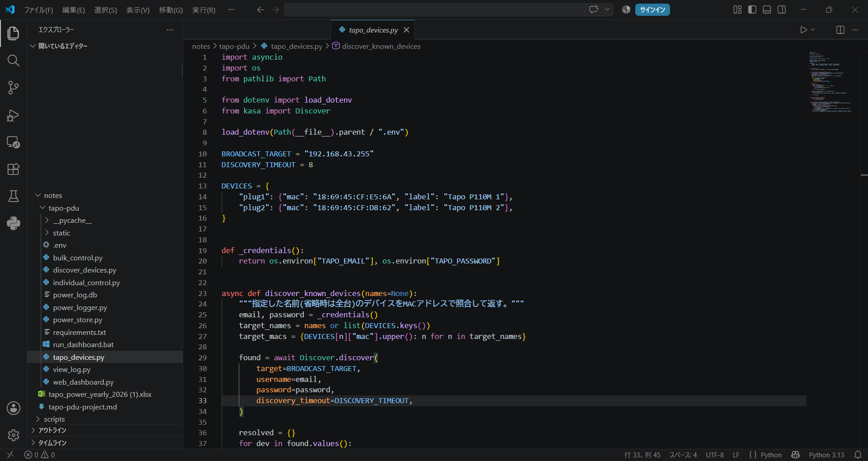Open the 表示(V) menu
This screenshot has height=461, width=868.
coord(138,10)
